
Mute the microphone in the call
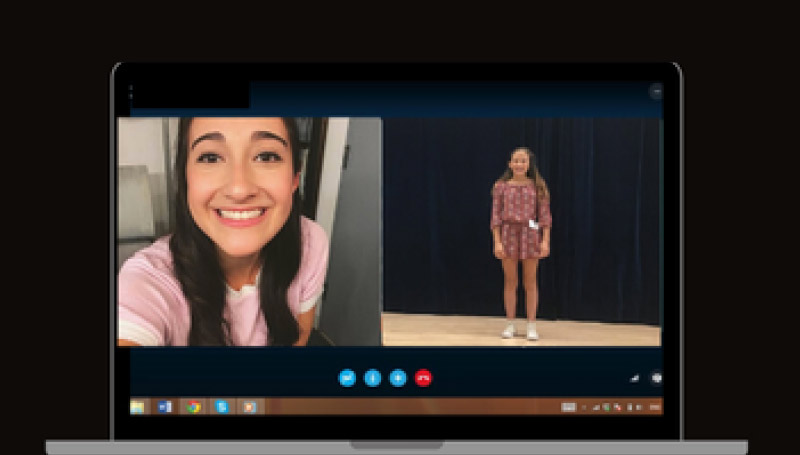[x=373, y=378]
